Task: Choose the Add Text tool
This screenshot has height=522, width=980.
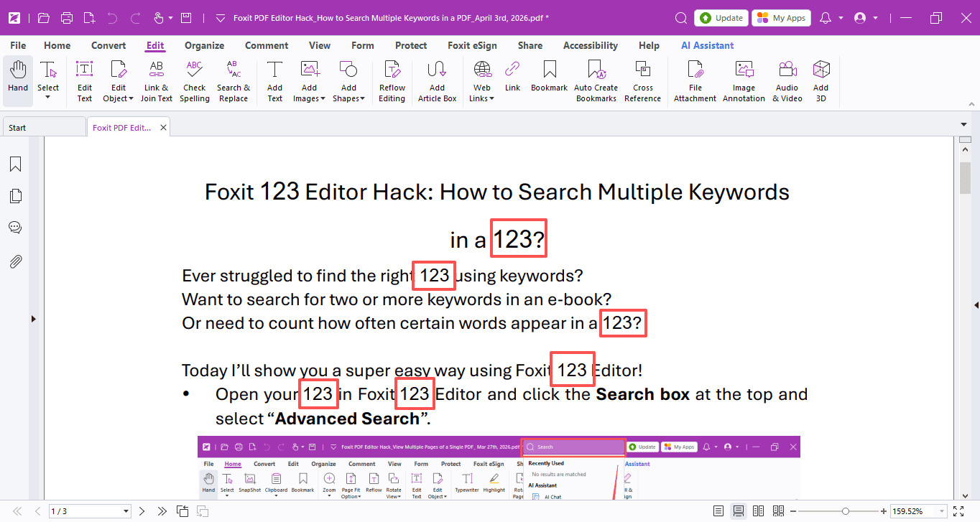Action: point(274,81)
